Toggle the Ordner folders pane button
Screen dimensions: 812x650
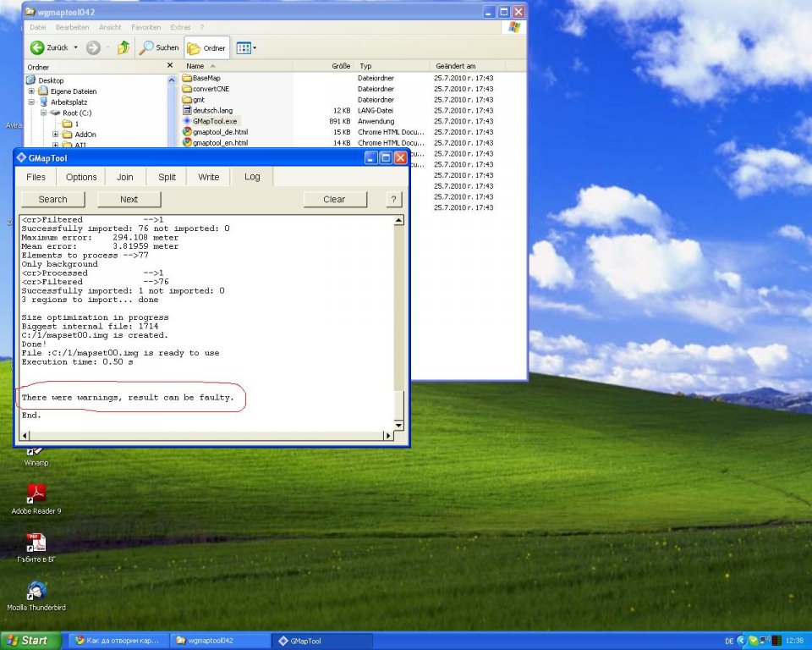(x=206, y=48)
